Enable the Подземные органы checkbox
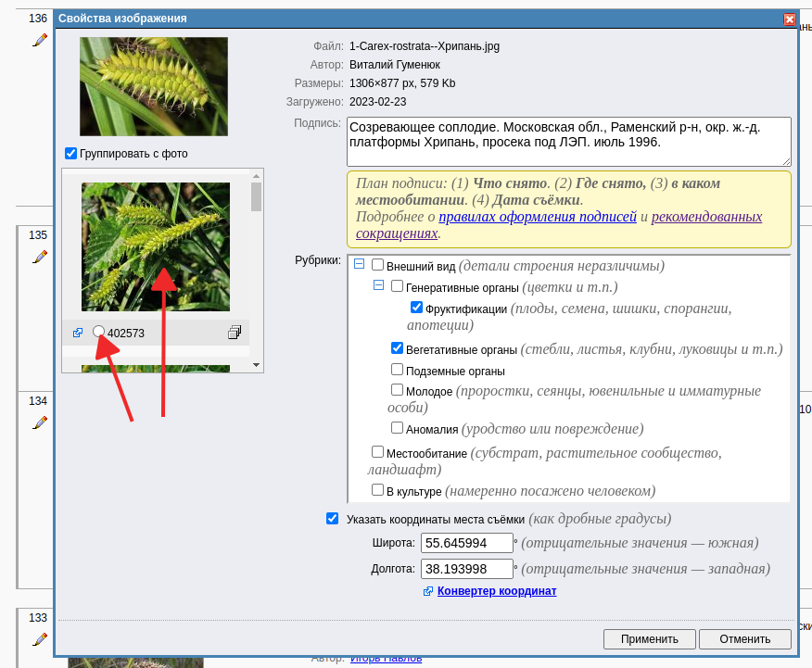 (x=397, y=370)
